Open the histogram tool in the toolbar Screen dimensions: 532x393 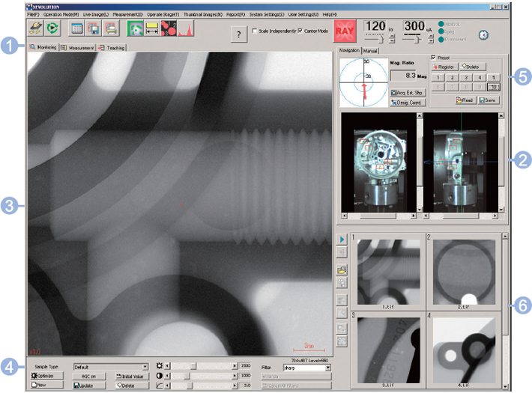coord(185,29)
